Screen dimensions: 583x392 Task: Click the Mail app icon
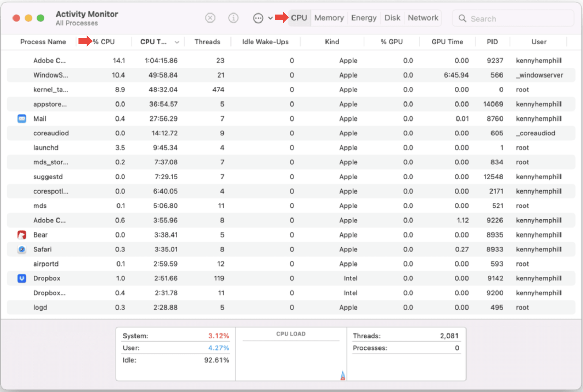(21, 118)
